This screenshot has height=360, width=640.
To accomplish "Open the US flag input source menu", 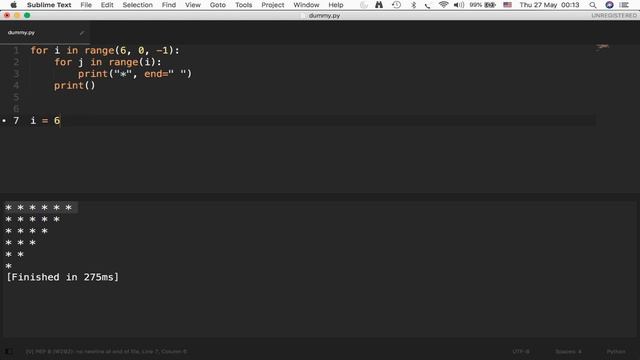I will (x=507, y=5).
